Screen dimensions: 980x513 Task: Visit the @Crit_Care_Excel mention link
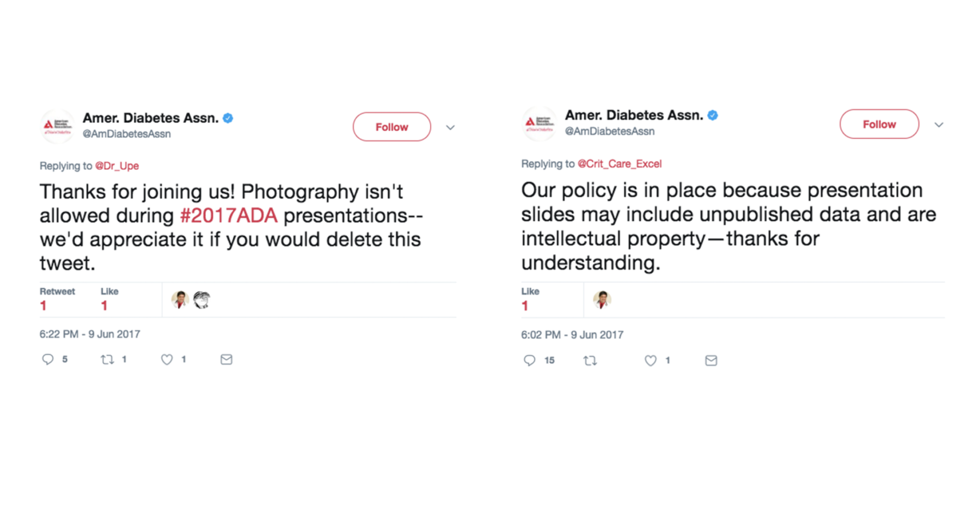click(x=620, y=164)
